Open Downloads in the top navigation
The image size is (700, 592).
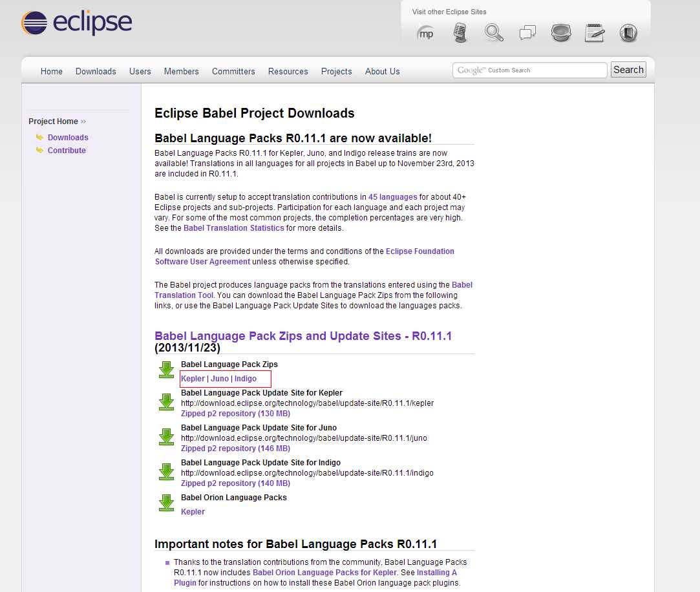pyautogui.click(x=96, y=72)
